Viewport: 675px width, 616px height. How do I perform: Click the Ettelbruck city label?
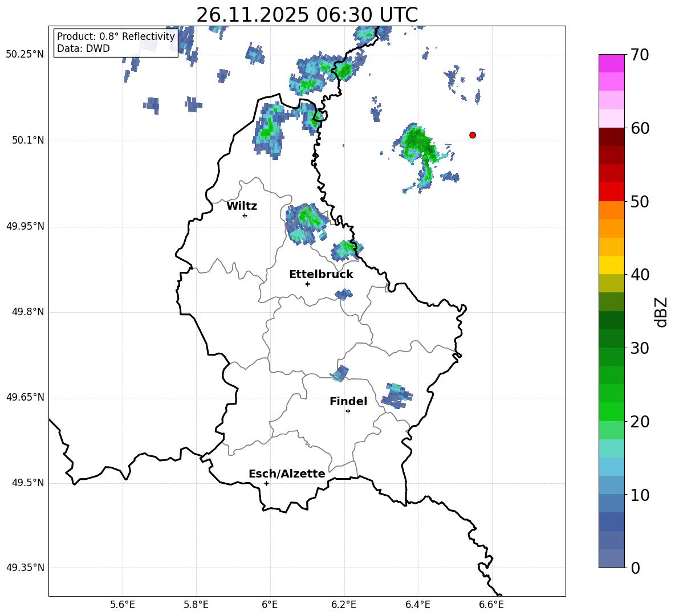click(x=321, y=275)
